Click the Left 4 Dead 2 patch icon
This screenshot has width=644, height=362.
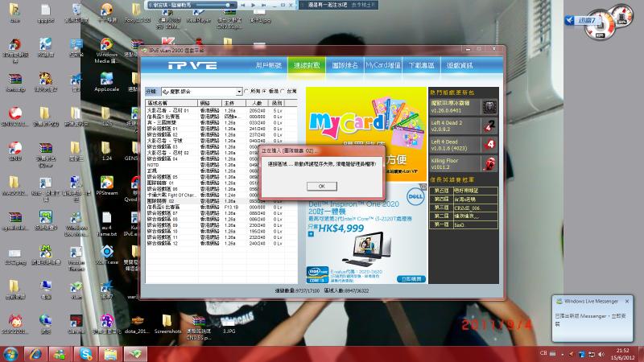489,125
